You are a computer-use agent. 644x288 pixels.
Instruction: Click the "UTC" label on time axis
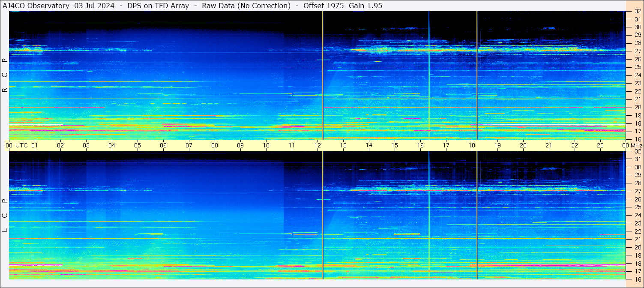[x=21, y=145]
